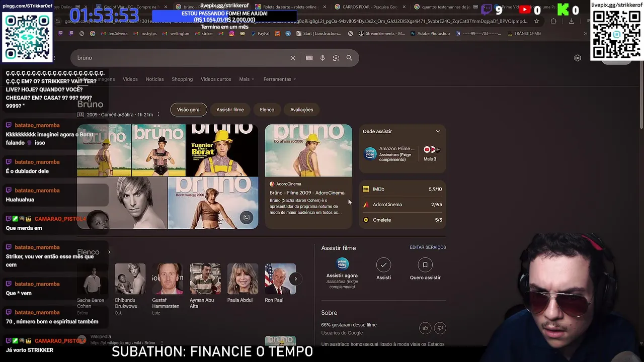Clear the search box with the X icon
This screenshot has height=362, width=644.
coord(292,58)
